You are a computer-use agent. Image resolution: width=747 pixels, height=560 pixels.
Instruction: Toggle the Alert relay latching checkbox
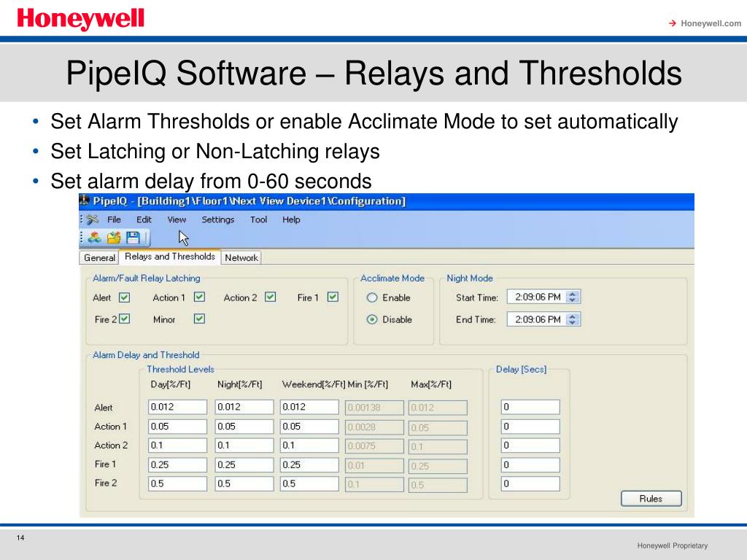(x=124, y=297)
